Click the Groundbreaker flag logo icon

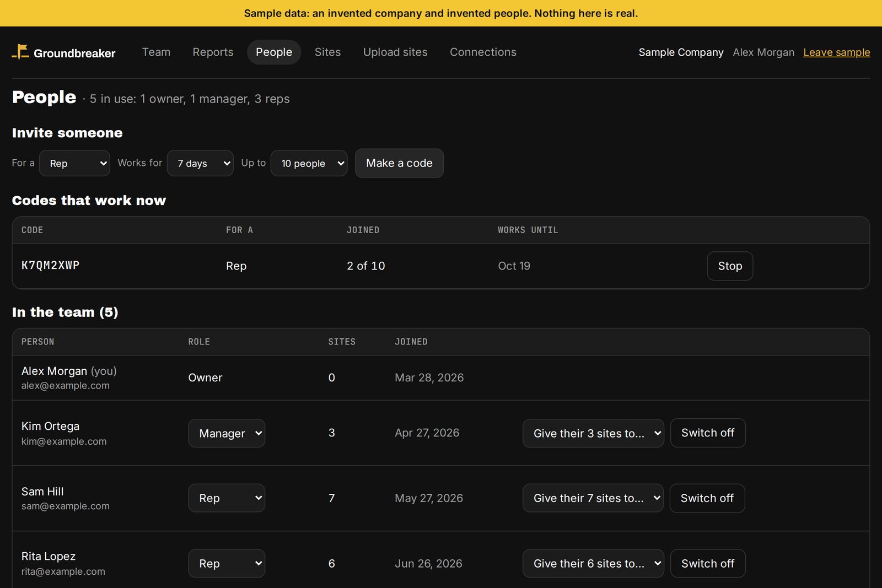coord(20,52)
